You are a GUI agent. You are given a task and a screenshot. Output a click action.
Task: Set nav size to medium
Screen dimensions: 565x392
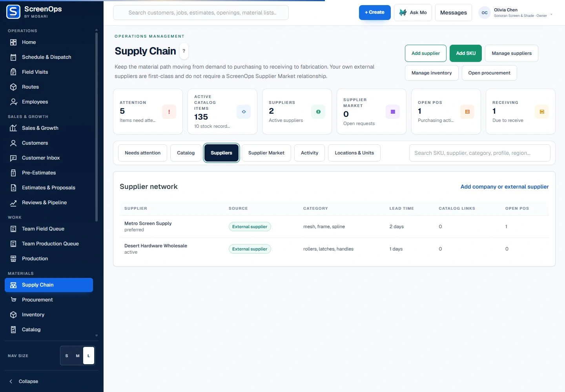point(78,356)
